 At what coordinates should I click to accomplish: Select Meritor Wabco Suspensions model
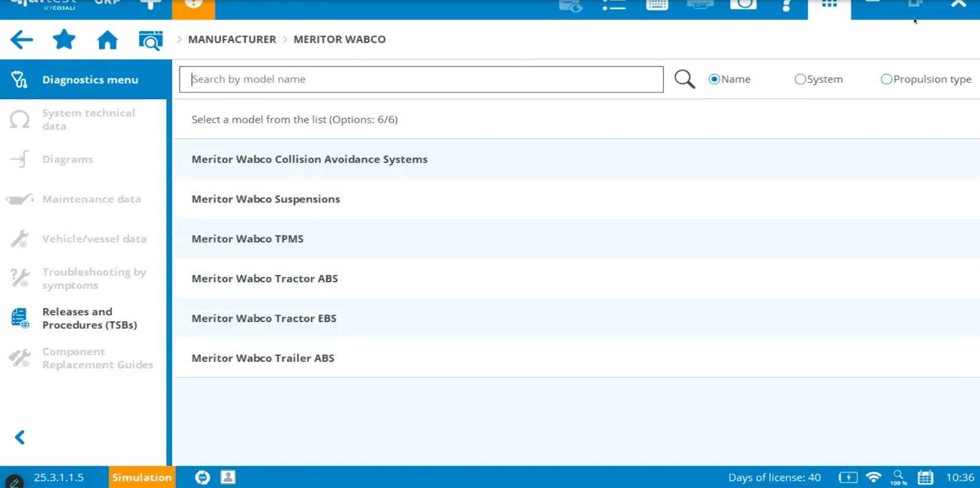[577, 199]
